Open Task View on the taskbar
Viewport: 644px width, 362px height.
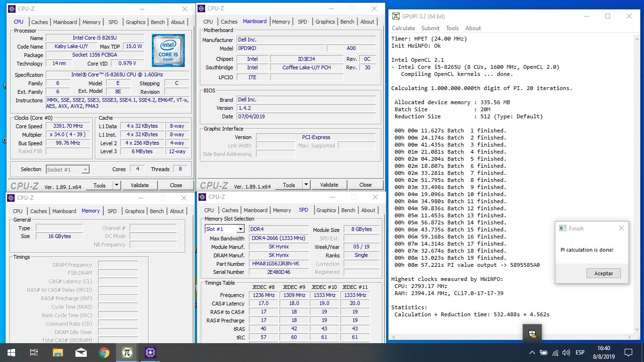click(33, 353)
